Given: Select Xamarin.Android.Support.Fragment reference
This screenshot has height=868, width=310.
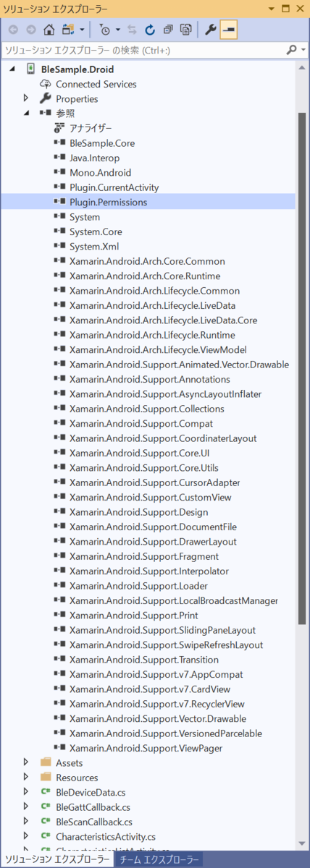Looking at the screenshot, I should pyautogui.click(x=144, y=556).
